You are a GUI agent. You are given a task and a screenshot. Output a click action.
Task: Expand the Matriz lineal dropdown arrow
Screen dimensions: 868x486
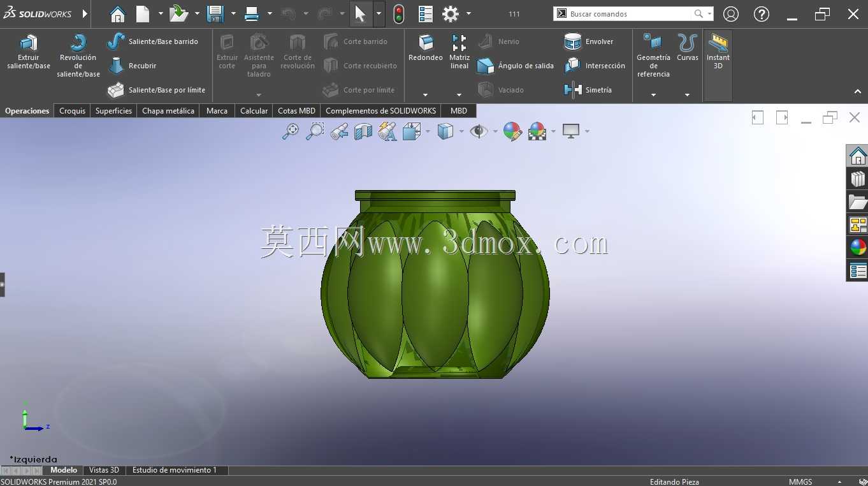point(459,95)
